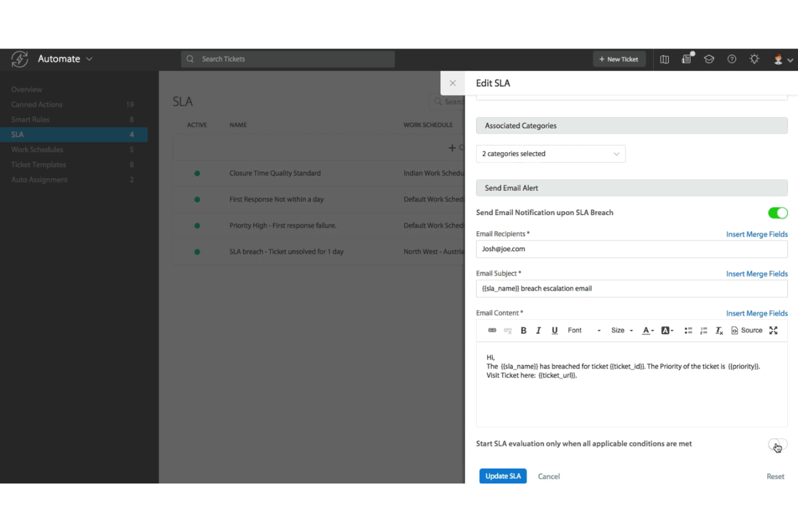
Task: Remove formatting using the clear format icon
Action: [x=719, y=330]
